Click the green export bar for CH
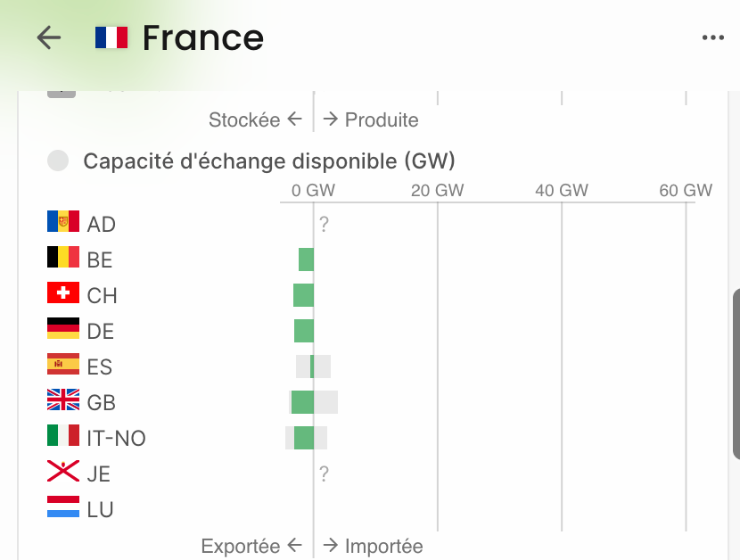 pyautogui.click(x=304, y=295)
